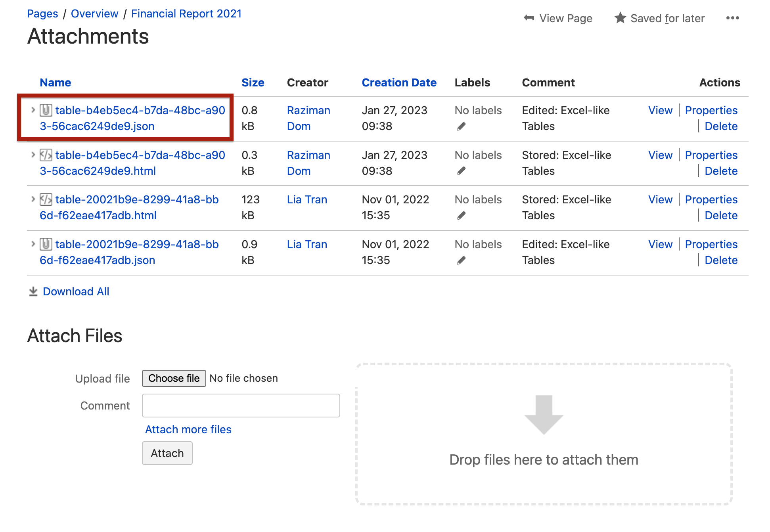Edit labels pencil for Jan 27 json attachment
770x532 pixels.
click(461, 126)
